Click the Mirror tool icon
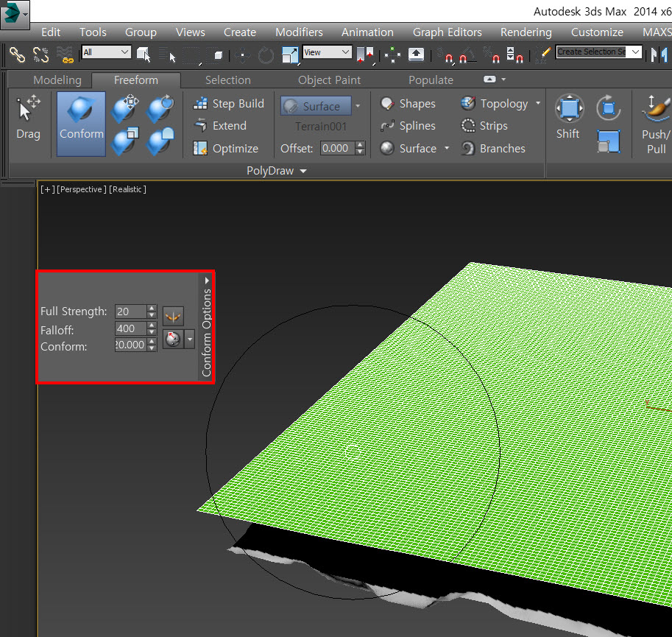Viewport: 672px width, 637px height. pyautogui.click(x=659, y=55)
